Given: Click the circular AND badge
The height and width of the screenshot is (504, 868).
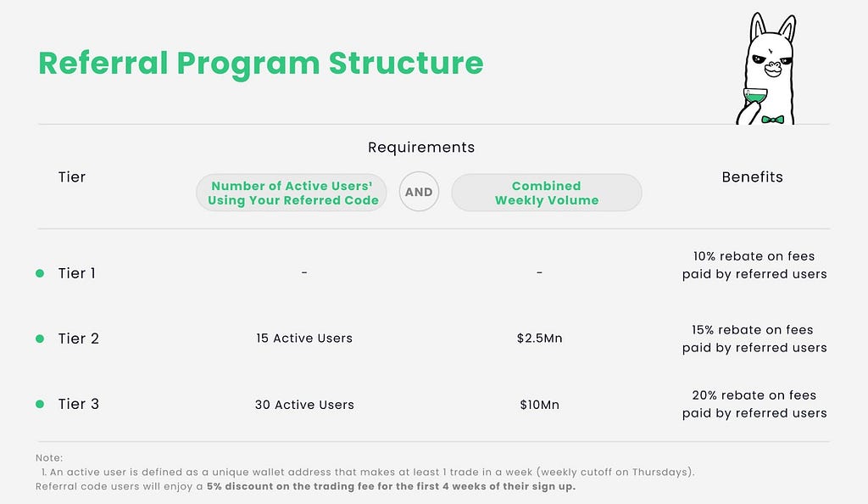Looking at the screenshot, I should tap(419, 192).
